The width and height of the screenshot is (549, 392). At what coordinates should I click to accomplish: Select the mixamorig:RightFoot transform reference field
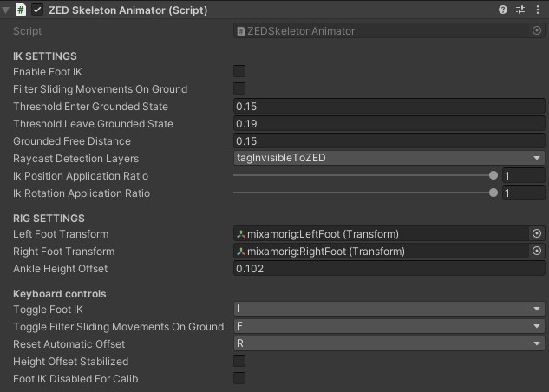(382, 252)
